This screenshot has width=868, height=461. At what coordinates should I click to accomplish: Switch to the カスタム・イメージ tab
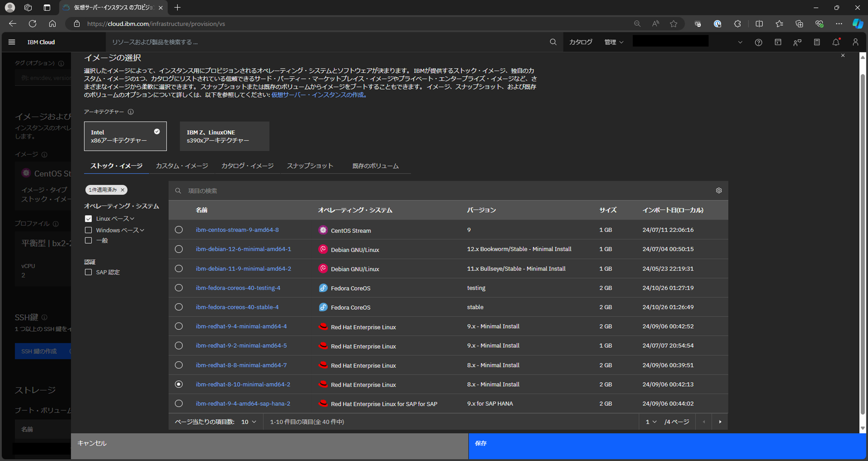tap(182, 166)
